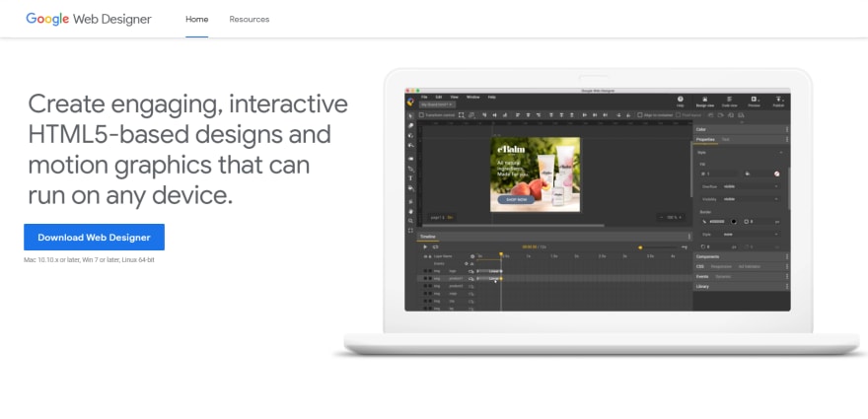Click the yellow timeline playhead marker

pyautogui.click(x=501, y=254)
